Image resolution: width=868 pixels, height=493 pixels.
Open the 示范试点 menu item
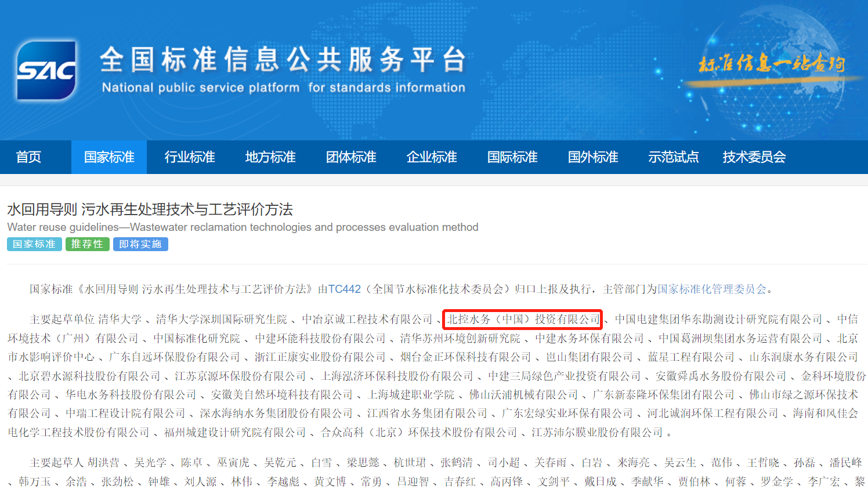click(673, 157)
